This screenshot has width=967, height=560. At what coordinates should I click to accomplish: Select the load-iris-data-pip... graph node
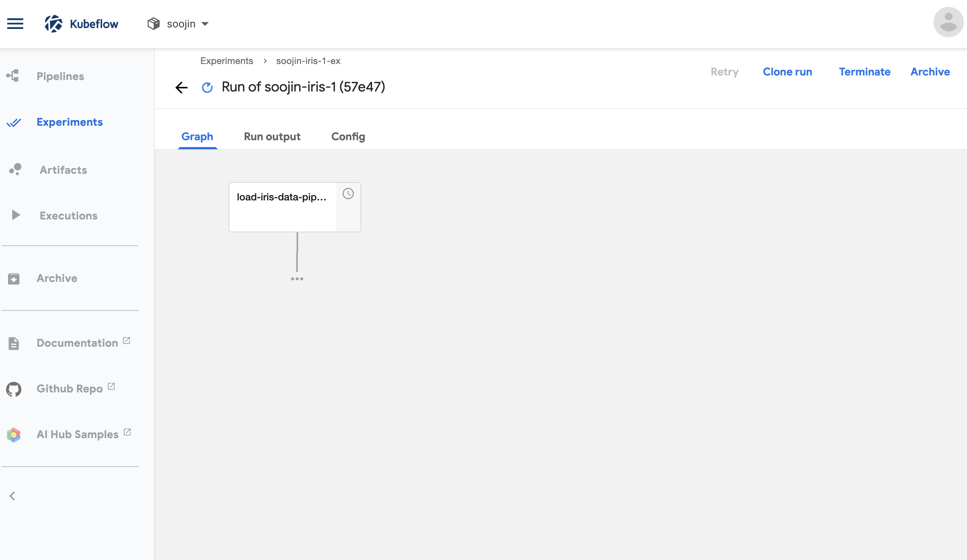click(282, 207)
